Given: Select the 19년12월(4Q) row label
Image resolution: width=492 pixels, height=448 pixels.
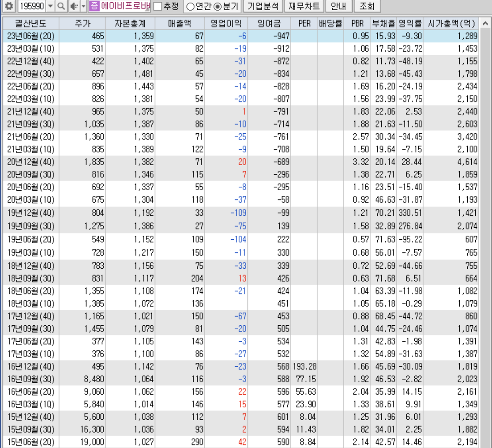Looking at the screenshot, I should 31,213.
